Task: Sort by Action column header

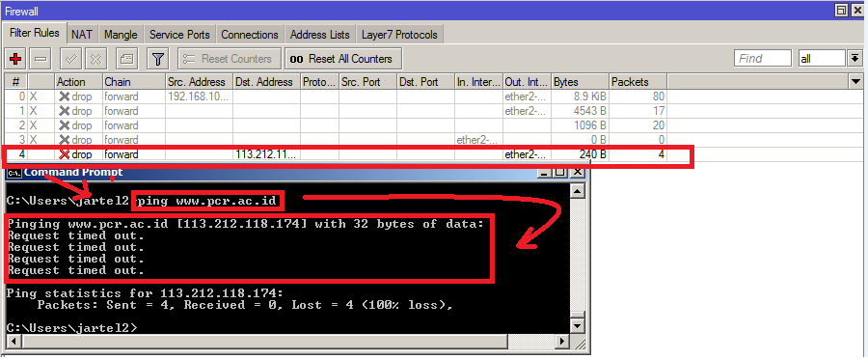Action: (x=79, y=82)
